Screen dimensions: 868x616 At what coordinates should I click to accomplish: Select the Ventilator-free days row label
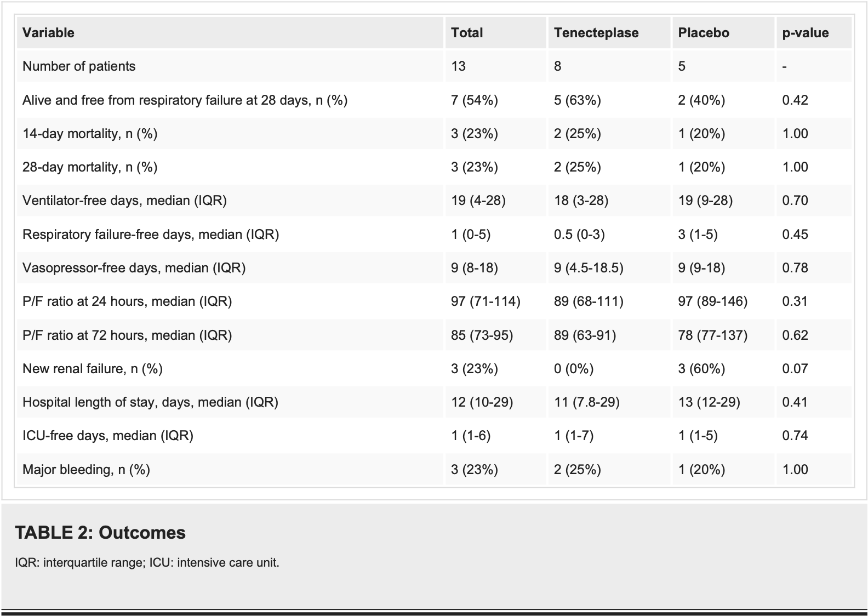pyautogui.click(x=124, y=201)
